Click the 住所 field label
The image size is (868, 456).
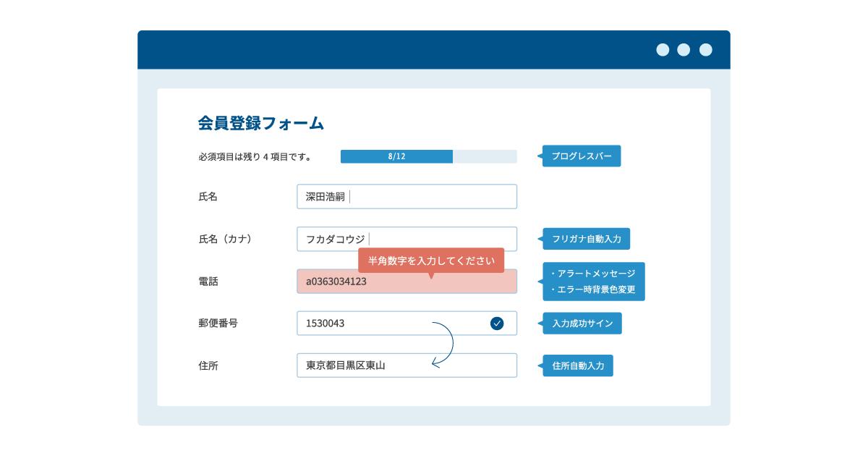point(208,366)
